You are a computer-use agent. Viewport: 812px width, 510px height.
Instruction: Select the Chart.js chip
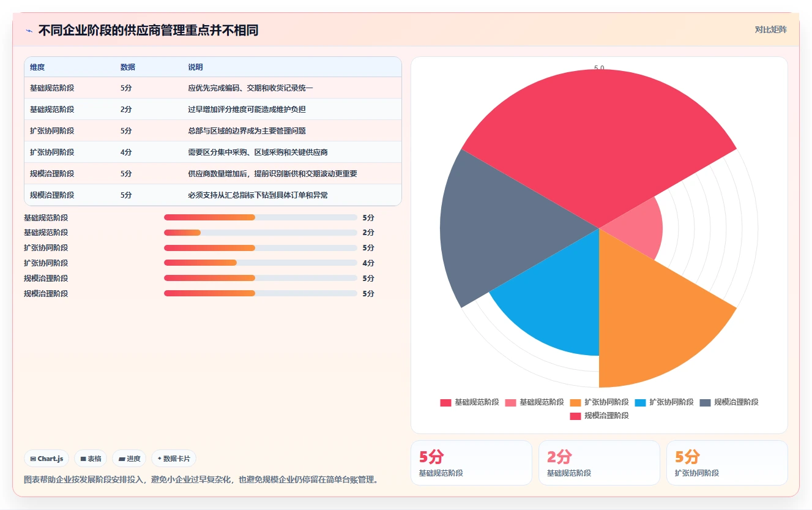tap(47, 459)
